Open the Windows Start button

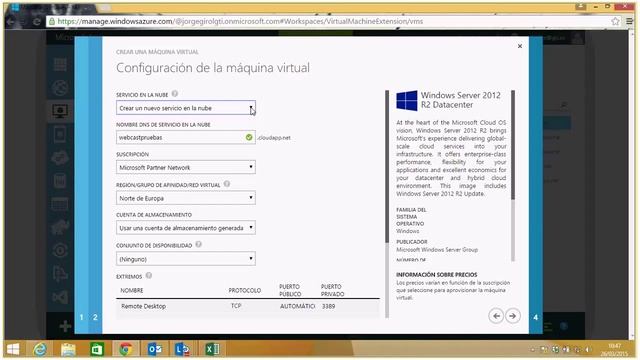click(x=13, y=349)
